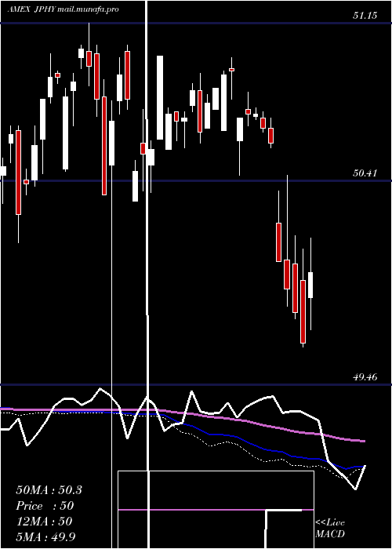Click the lowest red candlestick body
This screenshot has height=549, width=392.
pos(303,311)
